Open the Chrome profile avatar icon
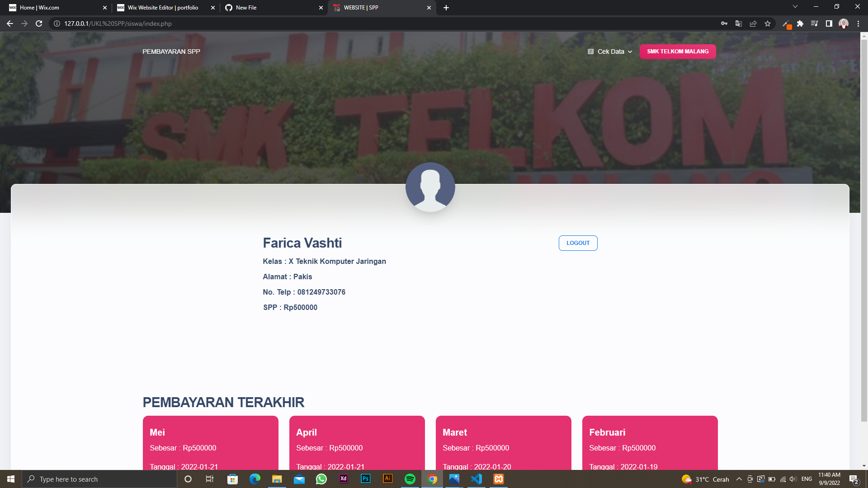The height and width of the screenshot is (488, 868). pyautogui.click(x=844, y=23)
